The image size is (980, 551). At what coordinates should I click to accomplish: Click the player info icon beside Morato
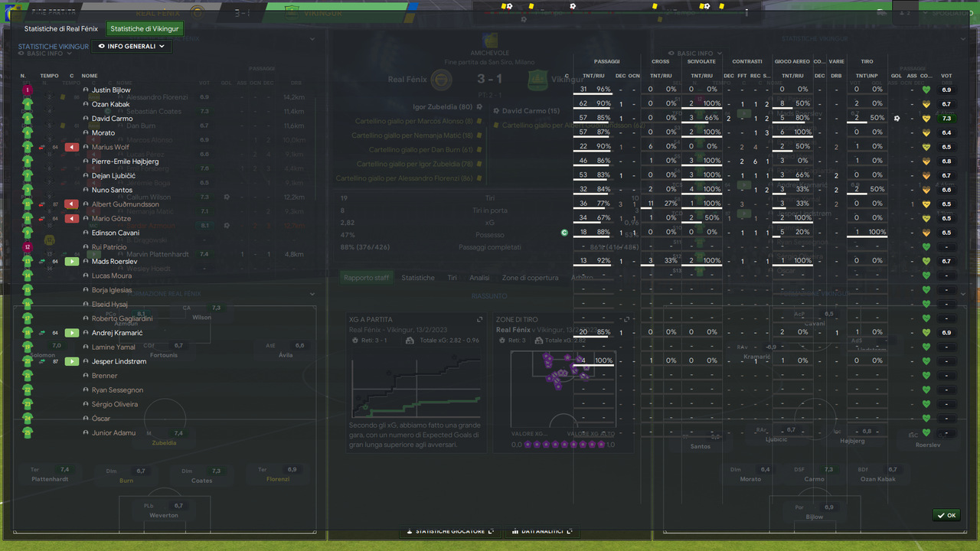coord(86,133)
